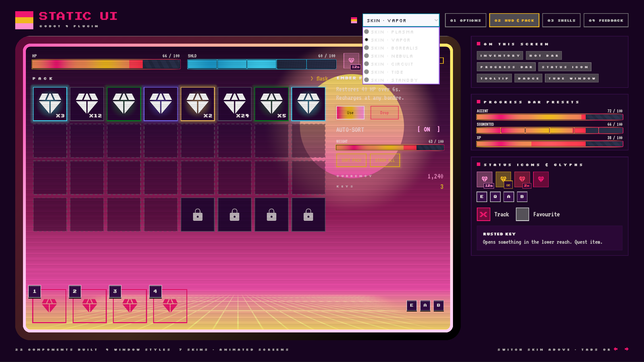Screen dimensions: 644x362
Task: Click the right arrow skin switcher
Action: pyautogui.click(x=626, y=349)
